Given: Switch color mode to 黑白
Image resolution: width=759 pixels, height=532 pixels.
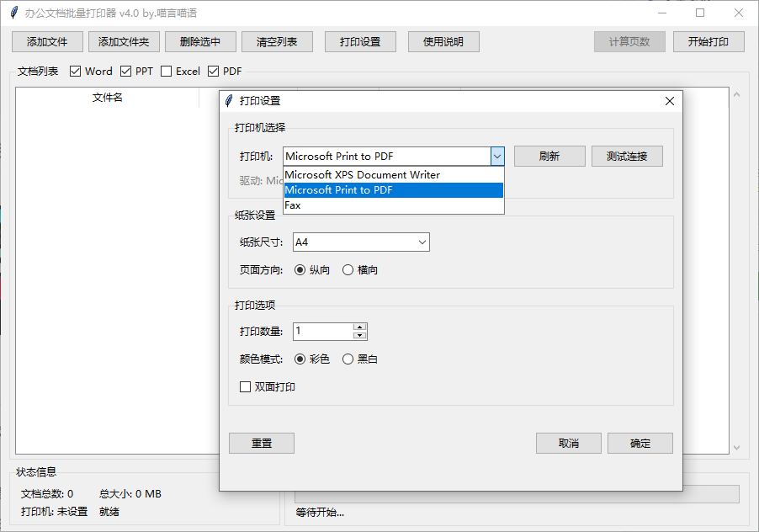Looking at the screenshot, I should (x=347, y=359).
